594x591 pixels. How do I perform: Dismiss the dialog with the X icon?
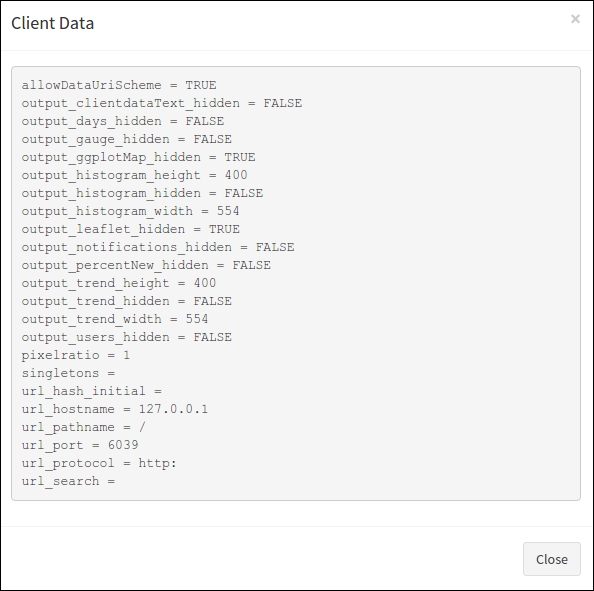point(575,19)
